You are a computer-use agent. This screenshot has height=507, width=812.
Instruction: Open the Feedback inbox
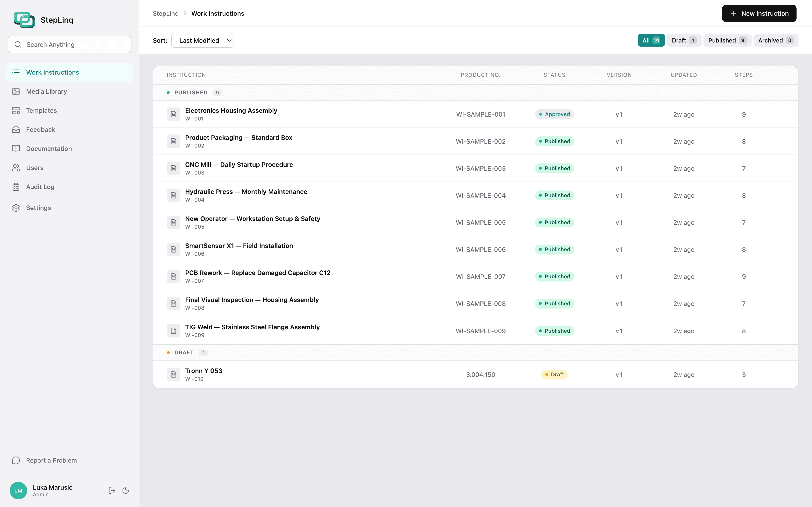(40, 129)
